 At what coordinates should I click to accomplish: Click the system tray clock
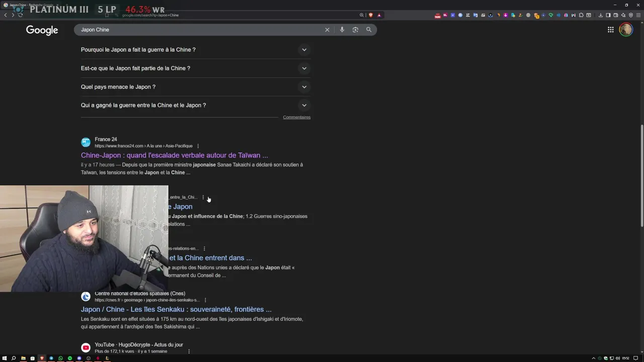point(626,358)
